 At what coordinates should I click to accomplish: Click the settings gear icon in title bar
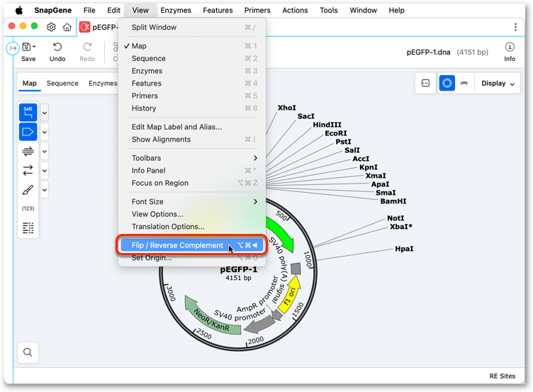click(51, 27)
